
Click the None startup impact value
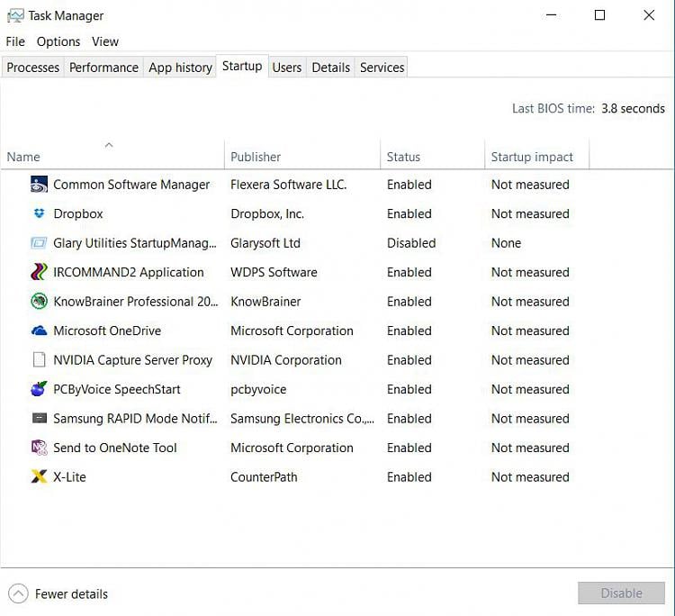[x=506, y=243]
